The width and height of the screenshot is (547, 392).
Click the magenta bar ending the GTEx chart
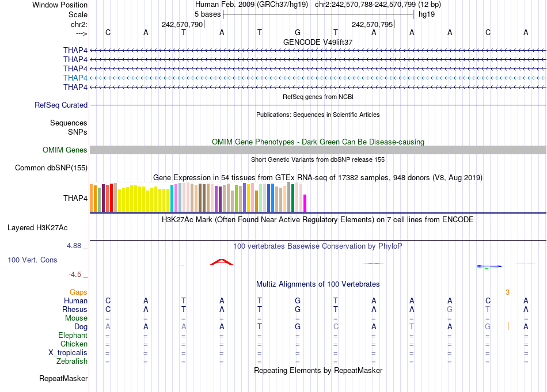click(x=305, y=203)
